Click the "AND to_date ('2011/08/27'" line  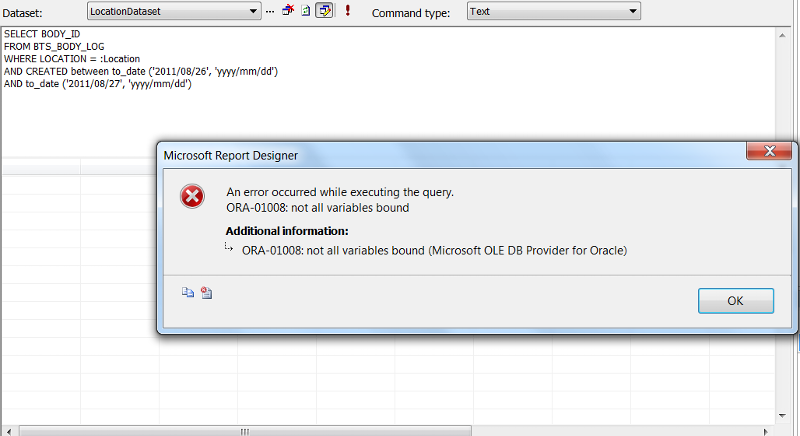tap(98, 84)
